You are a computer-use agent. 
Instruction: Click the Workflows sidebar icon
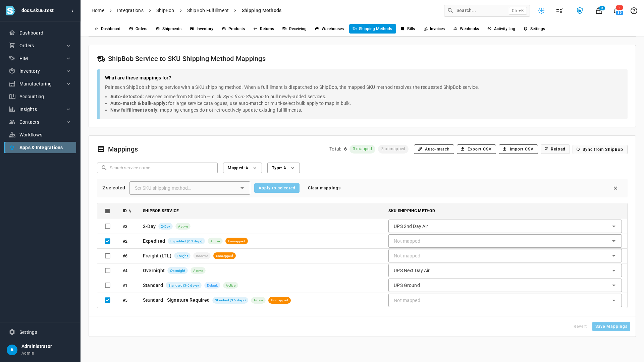tap(12, 135)
